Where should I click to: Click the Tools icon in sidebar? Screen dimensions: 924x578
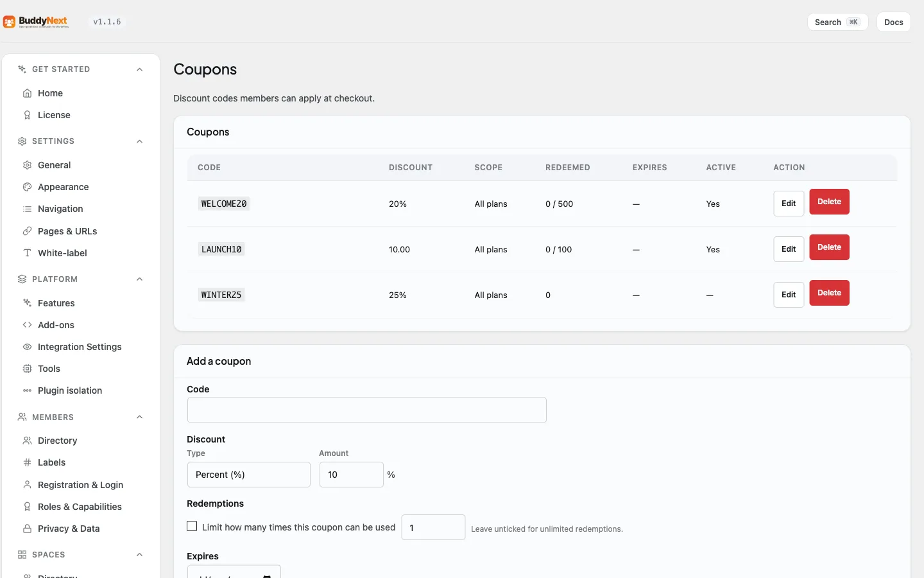(x=27, y=369)
